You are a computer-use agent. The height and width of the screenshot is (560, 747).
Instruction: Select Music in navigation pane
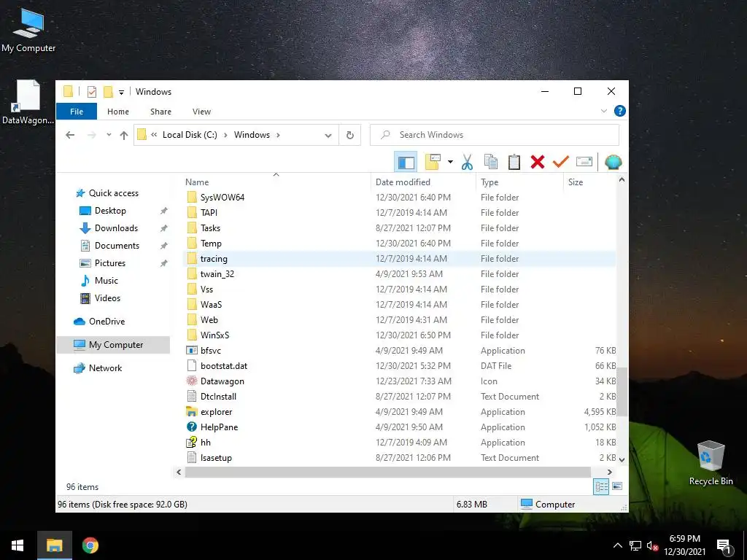coord(107,281)
